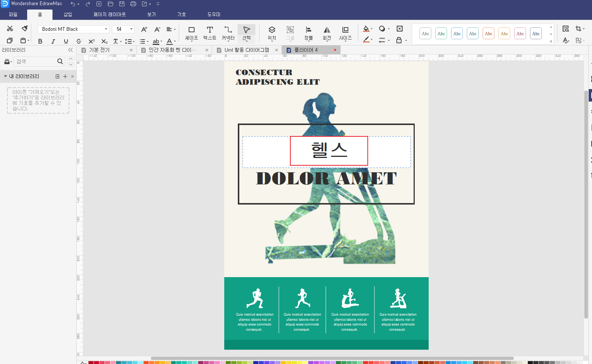This screenshot has width=592, height=364.
Task: Click the library search field
Action: (35, 62)
